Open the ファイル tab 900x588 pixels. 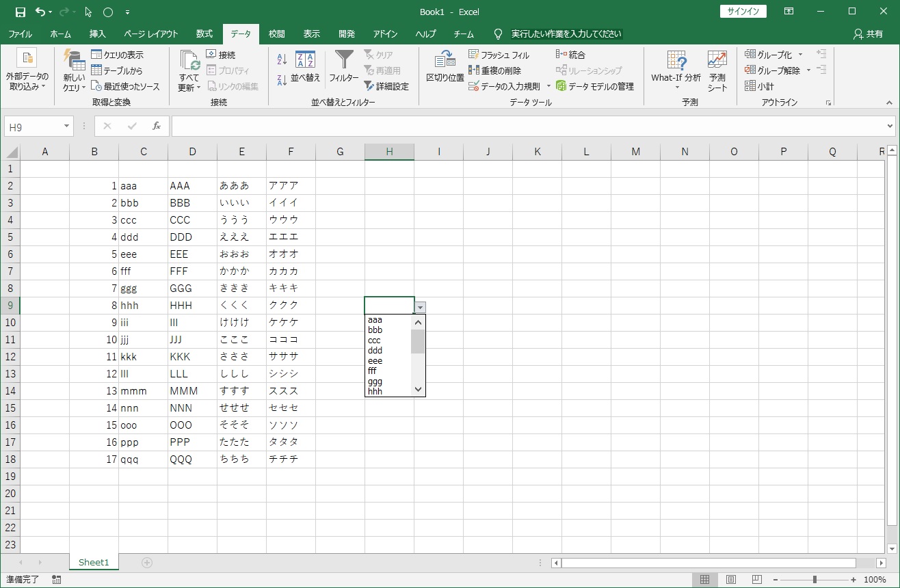[21, 34]
